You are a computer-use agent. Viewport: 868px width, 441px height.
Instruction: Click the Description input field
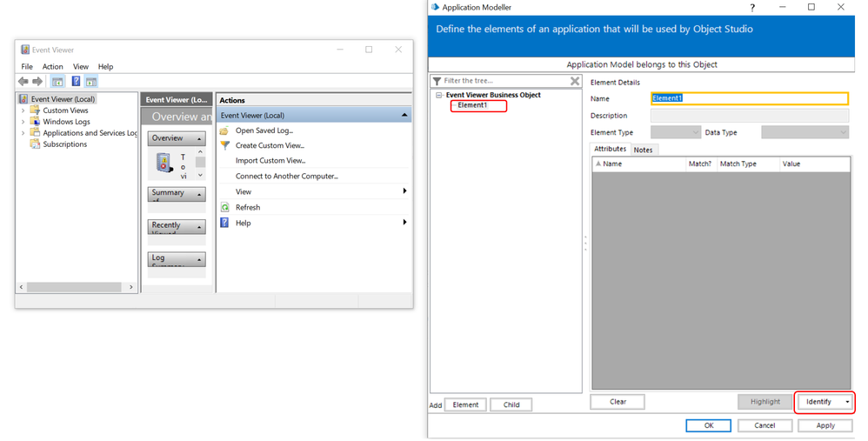tap(750, 116)
